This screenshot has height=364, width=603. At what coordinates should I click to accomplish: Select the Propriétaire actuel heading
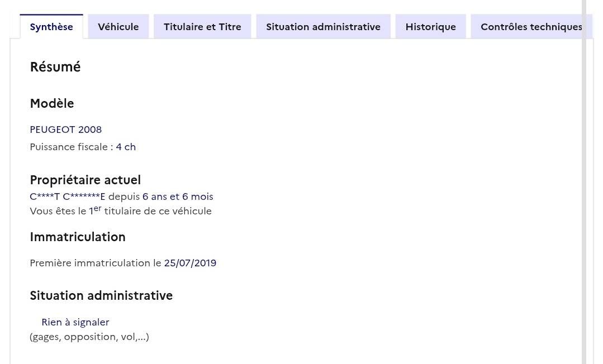(x=85, y=180)
